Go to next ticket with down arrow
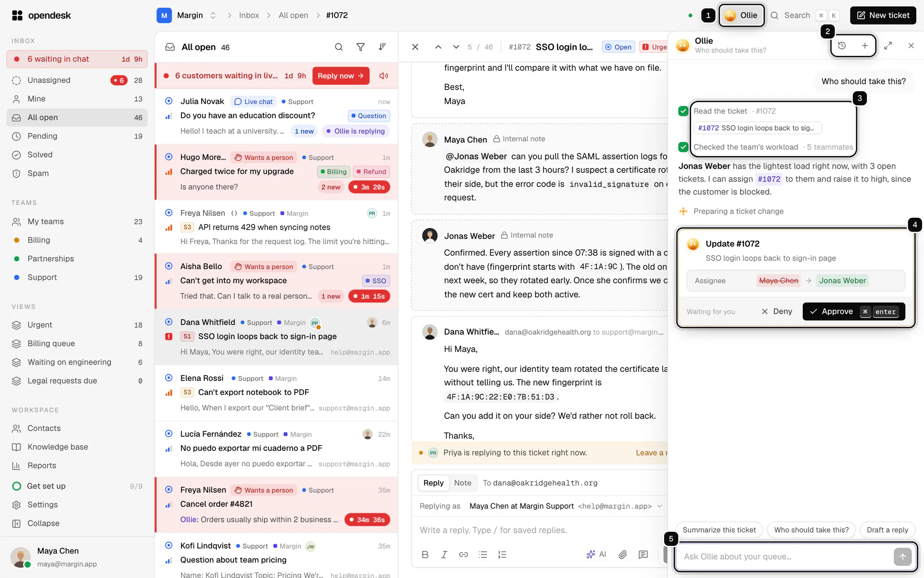The width and height of the screenshot is (924, 578). click(456, 47)
